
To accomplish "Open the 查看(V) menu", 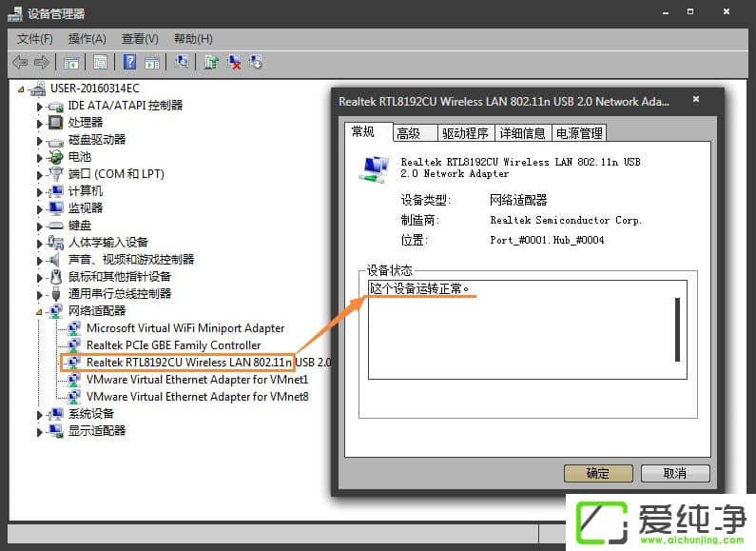I will tap(140, 38).
